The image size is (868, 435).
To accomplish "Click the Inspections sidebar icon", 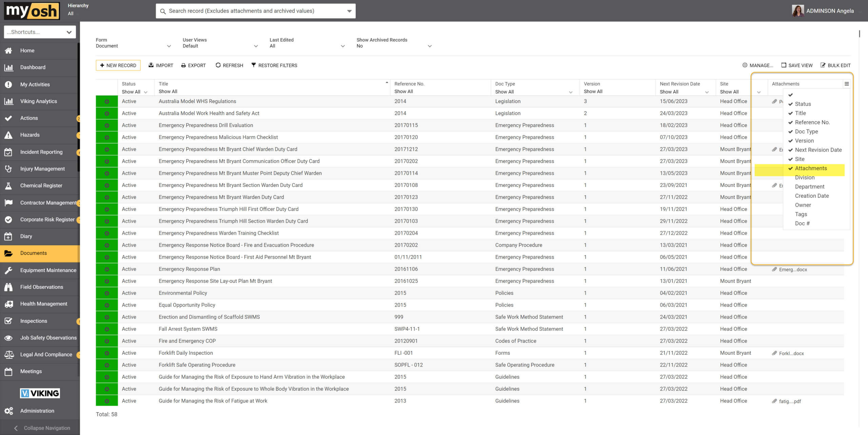I will pyautogui.click(x=9, y=321).
